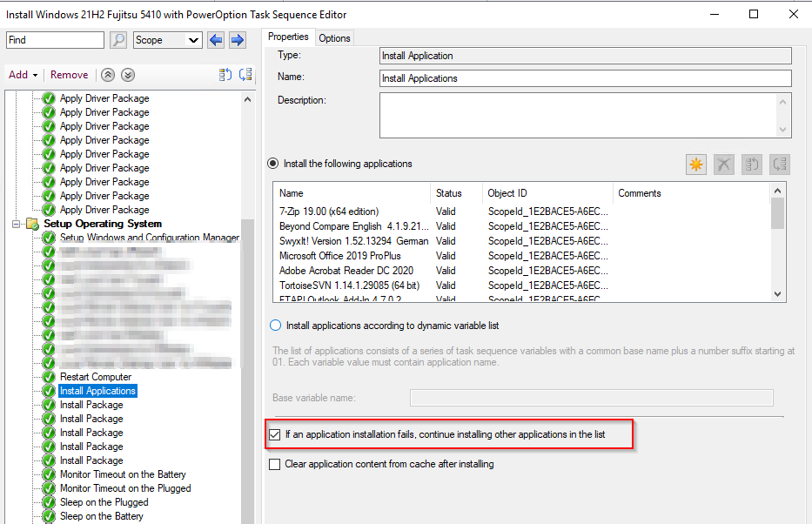The width and height of the screenshot is (812, 524).
Task: Open the Scope dropdown
Action: (168, 40)
